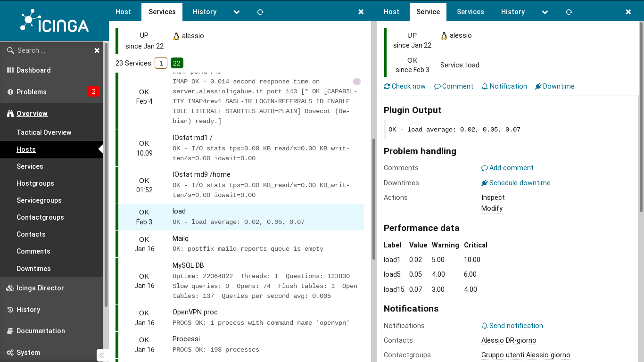Open OpenVPN proc service
The image size is (644, 362).
point(195,312)
